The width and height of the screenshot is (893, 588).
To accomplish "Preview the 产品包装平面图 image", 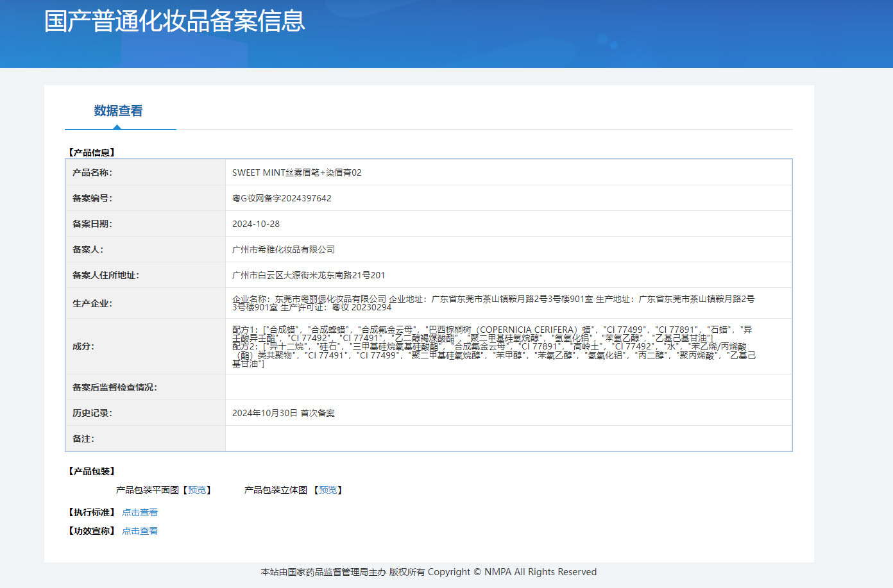I will point(197,490).
